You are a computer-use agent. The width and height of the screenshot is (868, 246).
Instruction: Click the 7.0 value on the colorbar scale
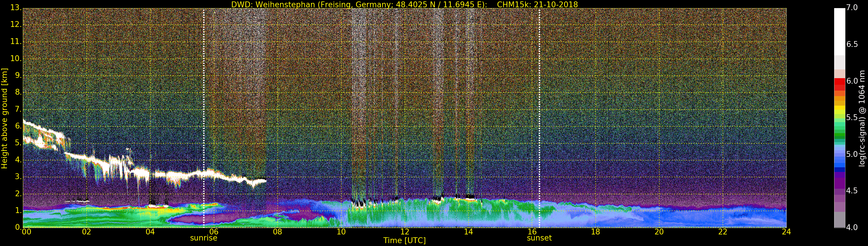[852, 8]
